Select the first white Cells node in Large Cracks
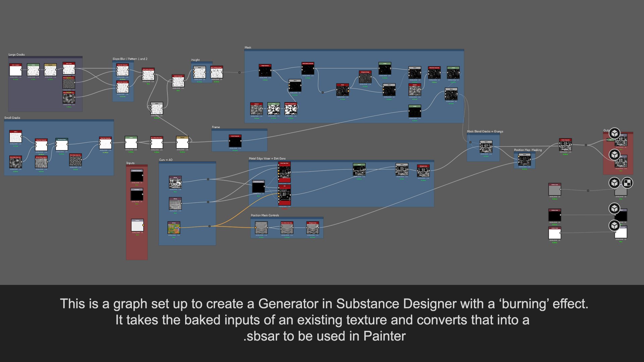Screen dimensions: 644x362 pyautogui.click(x=15, y=70)
